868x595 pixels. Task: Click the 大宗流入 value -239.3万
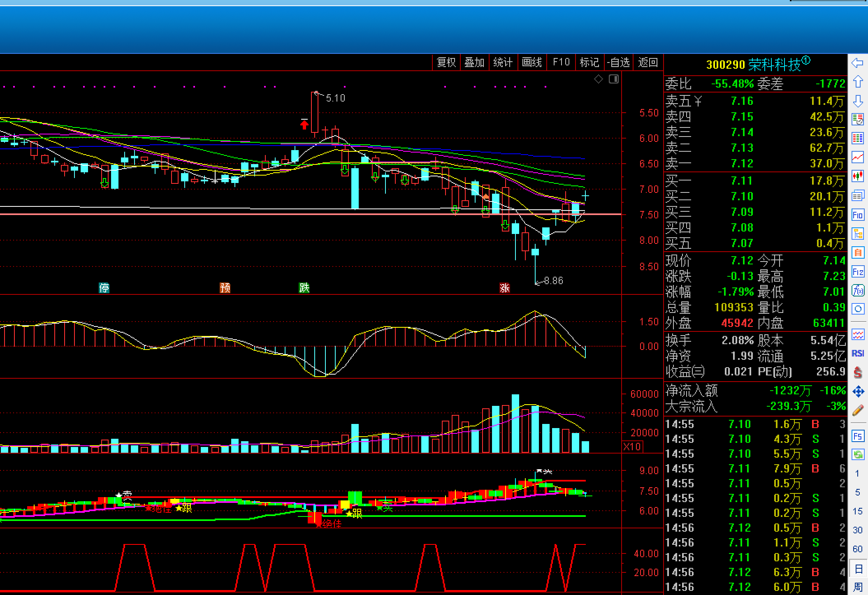click(x=789, y=406)
